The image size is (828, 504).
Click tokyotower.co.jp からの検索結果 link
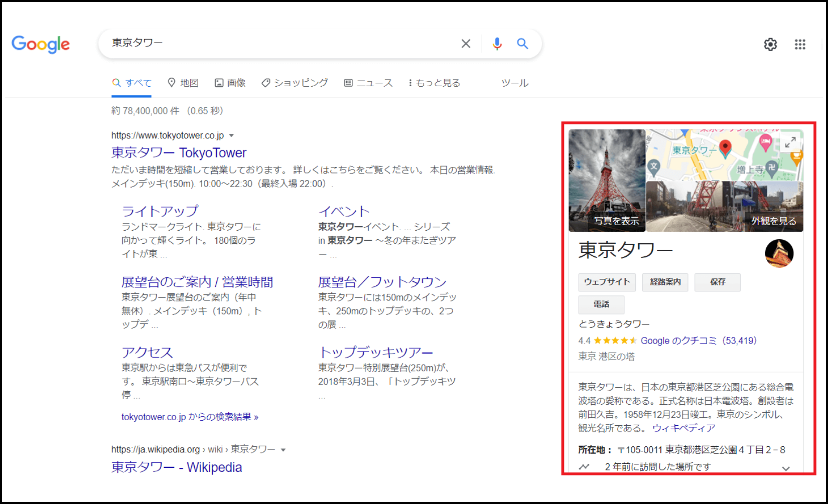tap(190, 417)
